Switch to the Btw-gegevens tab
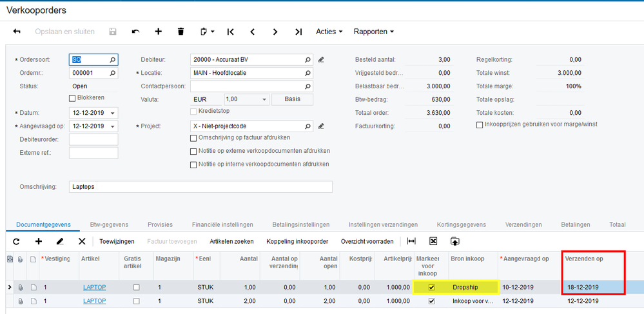Image resolution: width=644 pixels, height=314 pixels. tap(108, 224)
